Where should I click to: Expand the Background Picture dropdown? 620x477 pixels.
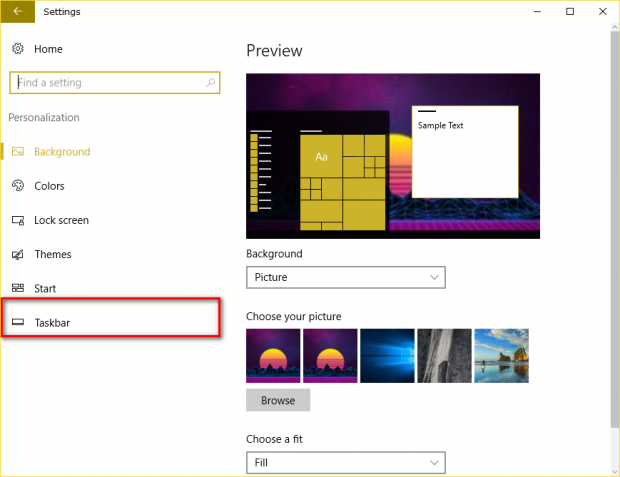346,277
